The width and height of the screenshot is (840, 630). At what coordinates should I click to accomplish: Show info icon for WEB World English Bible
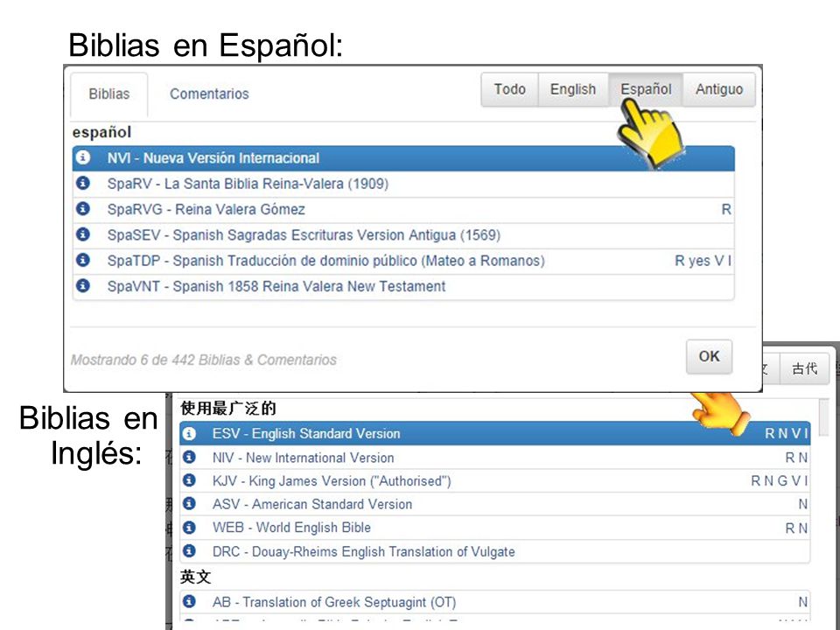(x=189, y=527)
